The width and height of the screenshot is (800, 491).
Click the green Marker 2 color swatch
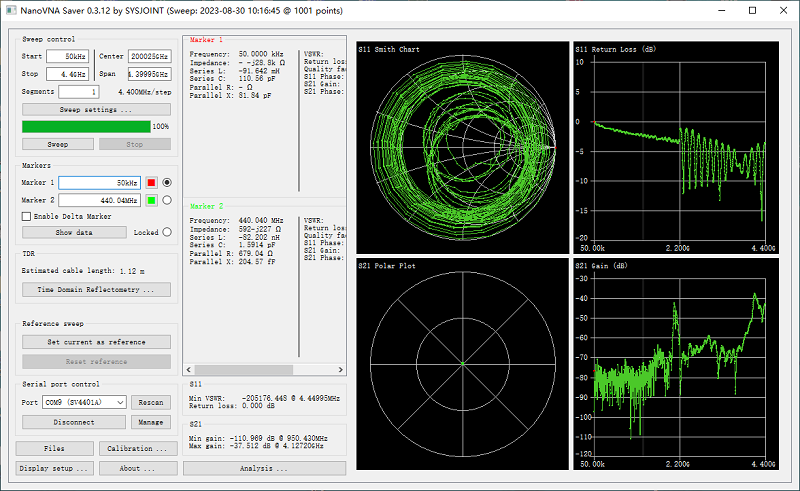point(151,200)
